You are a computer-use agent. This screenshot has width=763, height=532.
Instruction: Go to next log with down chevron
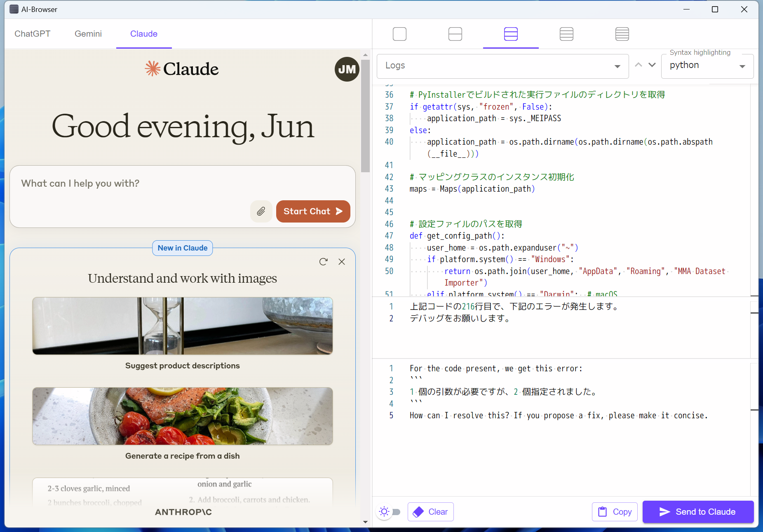coord(652,65)
